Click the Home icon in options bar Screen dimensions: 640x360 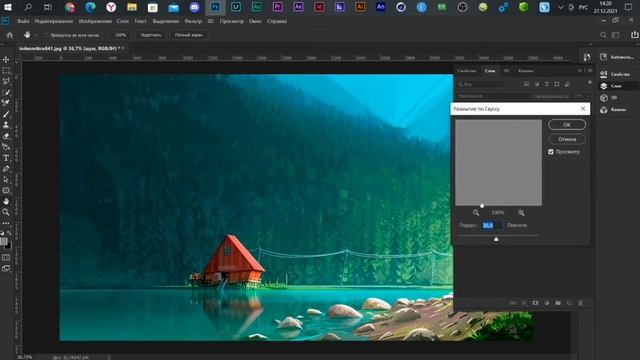click(10, 35)
